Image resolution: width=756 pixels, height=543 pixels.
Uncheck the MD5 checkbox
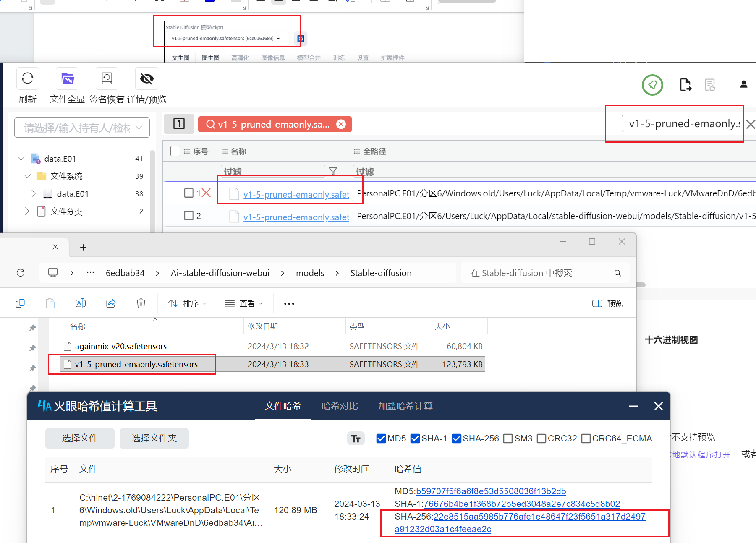381,439
